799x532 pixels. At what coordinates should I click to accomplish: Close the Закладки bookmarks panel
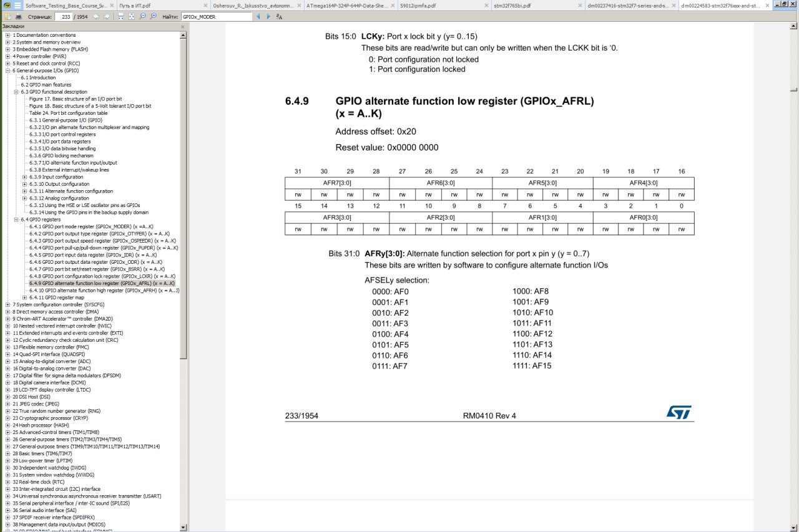pos(182,27)
